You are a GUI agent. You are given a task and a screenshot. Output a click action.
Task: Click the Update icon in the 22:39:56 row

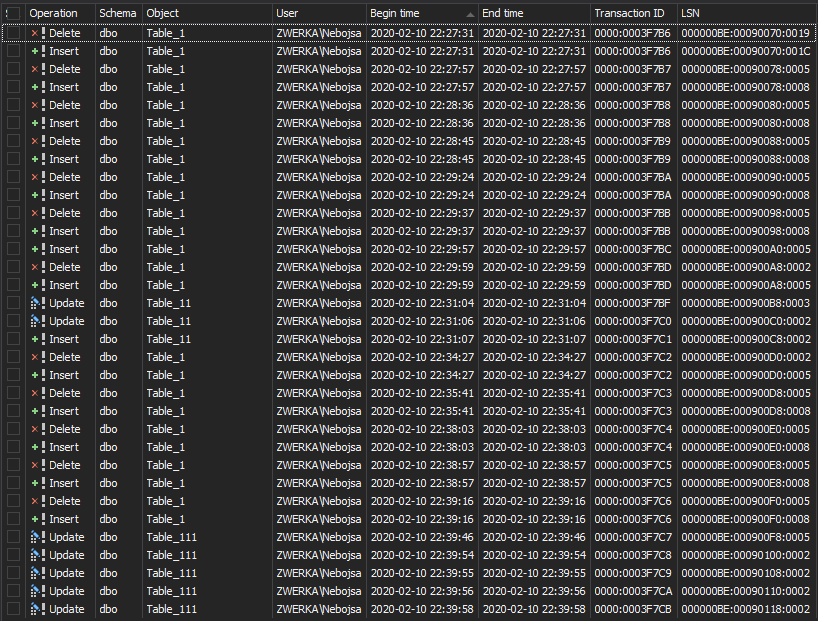35,591
